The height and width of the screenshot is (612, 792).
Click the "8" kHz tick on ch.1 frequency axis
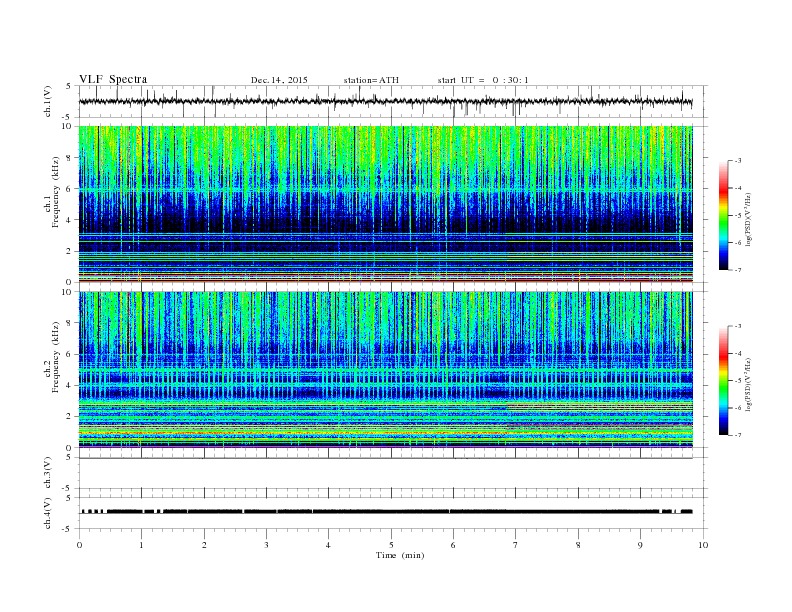click(69, 158)
